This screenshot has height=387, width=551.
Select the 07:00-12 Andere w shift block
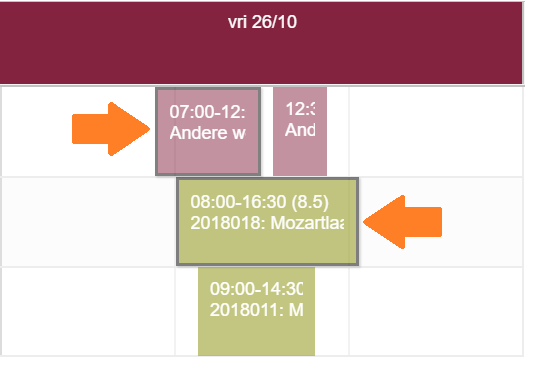click(x=208, y=131)
